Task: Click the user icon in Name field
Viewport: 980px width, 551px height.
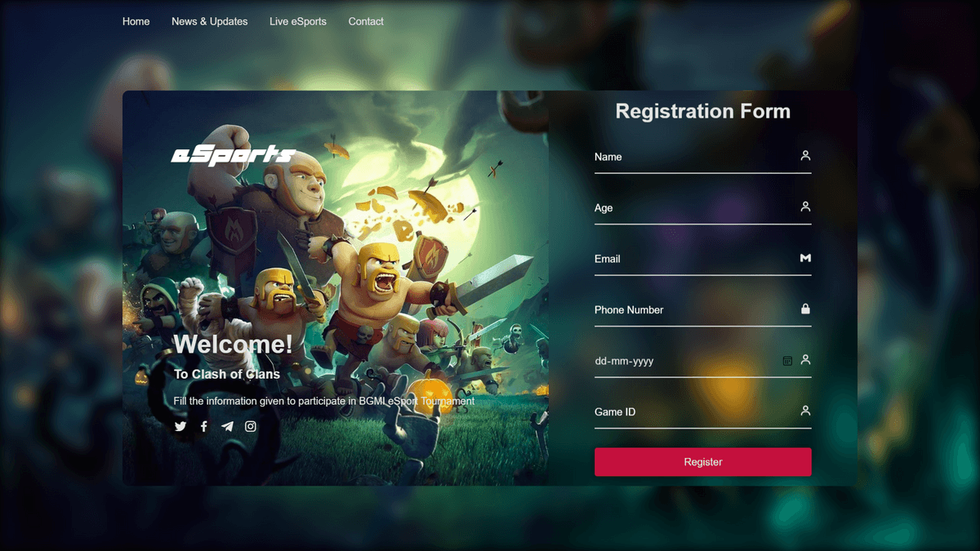Action: (x=805, y=155)
